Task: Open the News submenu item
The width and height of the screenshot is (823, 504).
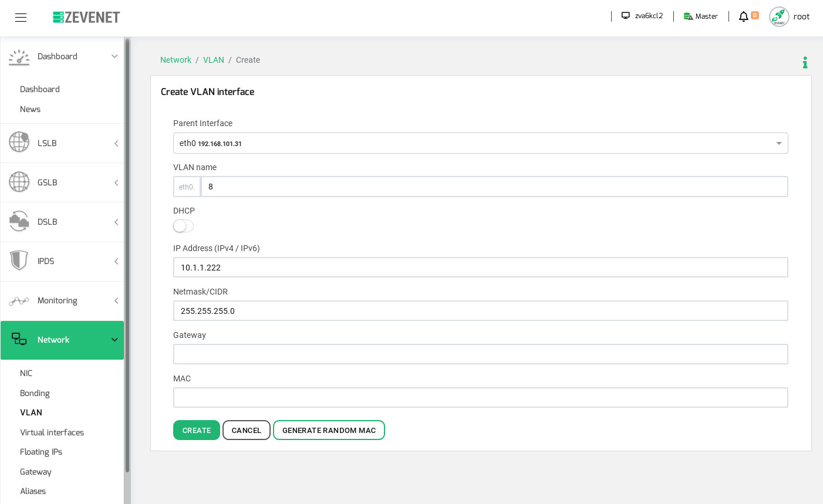Action: pos(30,109)
